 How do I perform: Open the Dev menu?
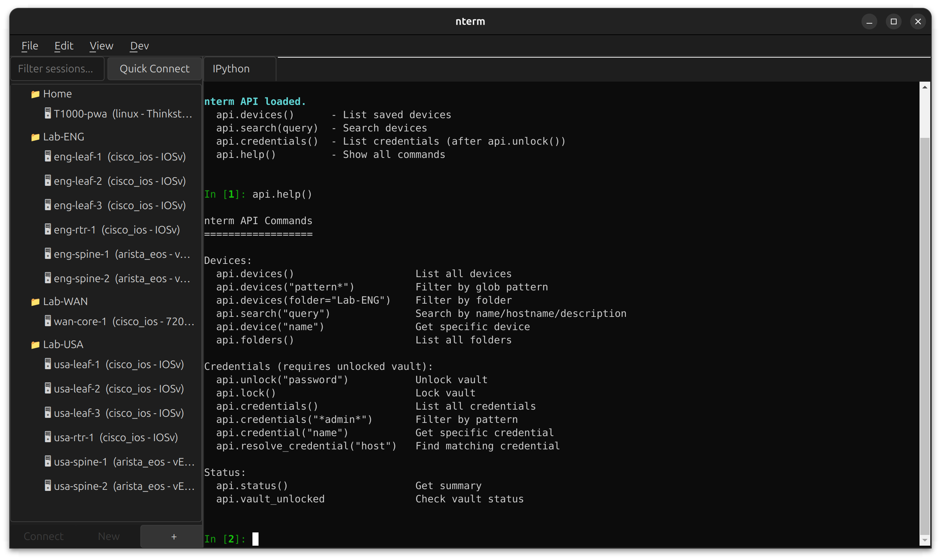point(139,45)
